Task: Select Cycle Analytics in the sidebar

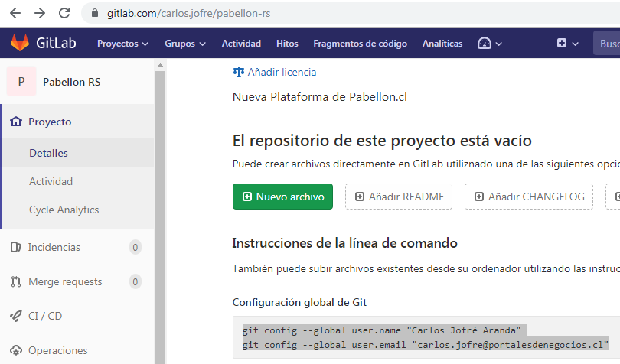Action: point(64,210)
